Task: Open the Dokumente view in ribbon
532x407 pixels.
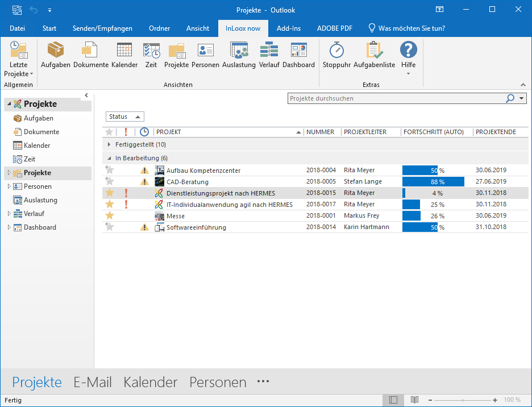Action: click(90, 55)
